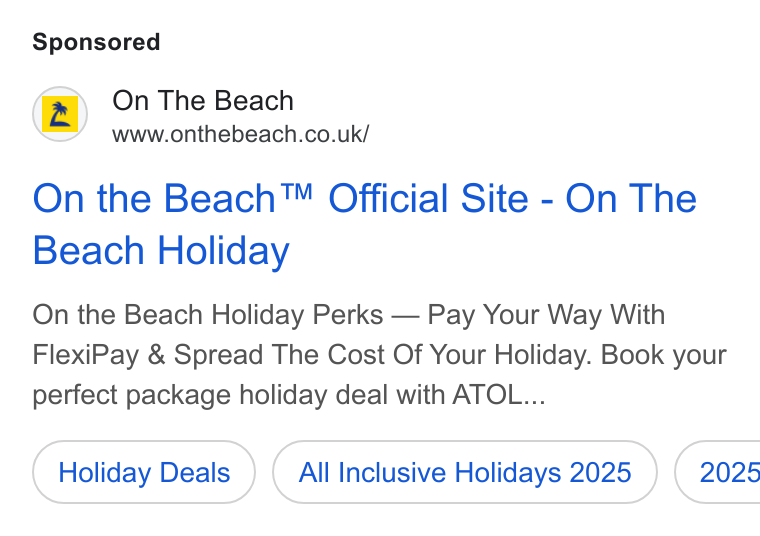Open the All Inclusive Holidays 2025 chip
The image size is (760, 536).
pos(465,472)
